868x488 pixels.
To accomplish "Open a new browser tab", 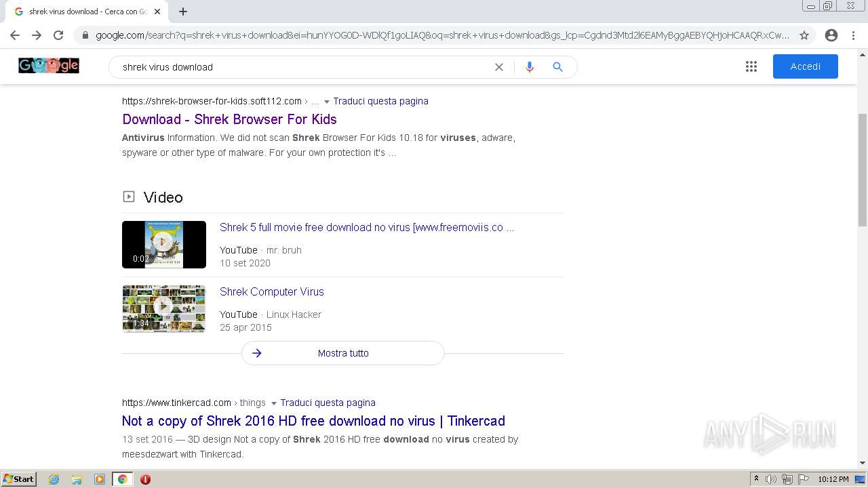I will [183, 12].
